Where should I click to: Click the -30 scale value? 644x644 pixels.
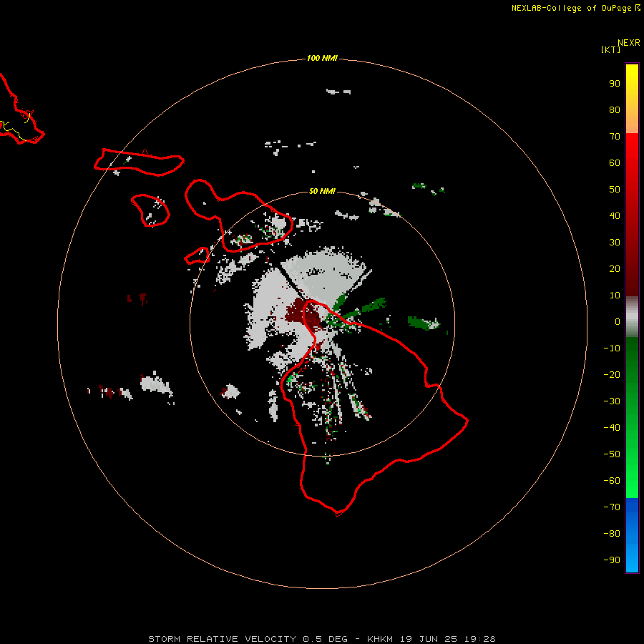click(x=612, y=401)
